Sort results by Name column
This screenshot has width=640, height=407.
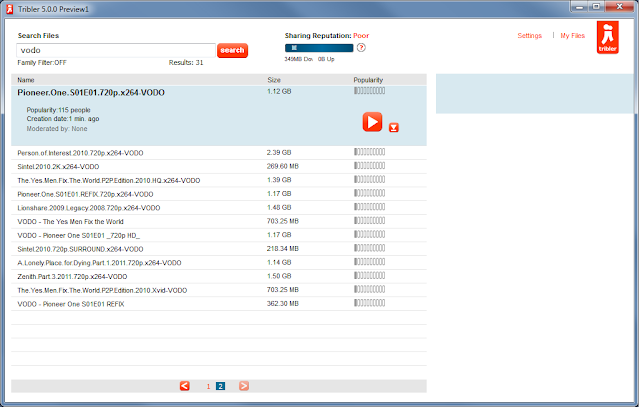(x=26, y=80)
